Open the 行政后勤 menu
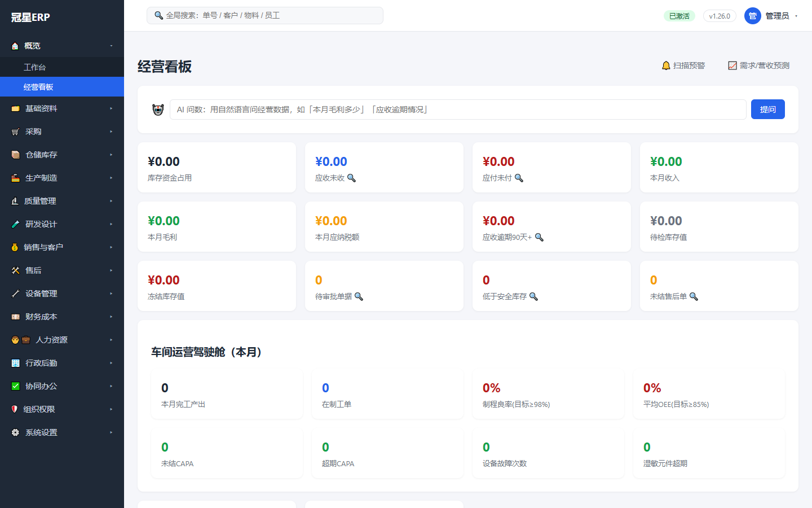The width and height of the screenshot is (812, 508). click(62, 363)
